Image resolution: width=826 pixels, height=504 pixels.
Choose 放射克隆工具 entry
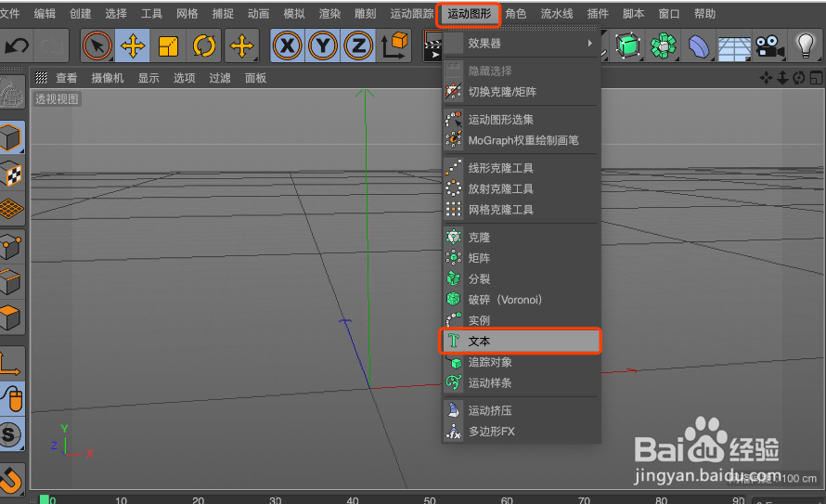[x=521, y=188]
